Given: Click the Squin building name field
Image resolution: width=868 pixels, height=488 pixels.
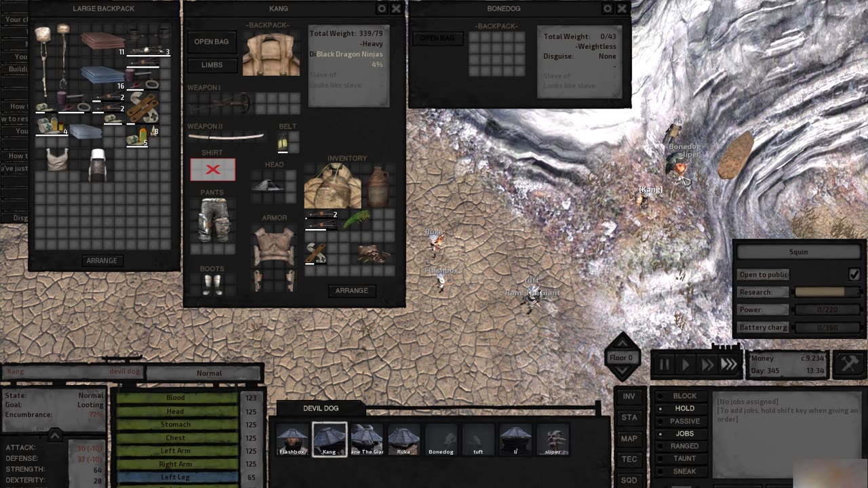Looking at the screenshot, I should click(x=799, y=251).
